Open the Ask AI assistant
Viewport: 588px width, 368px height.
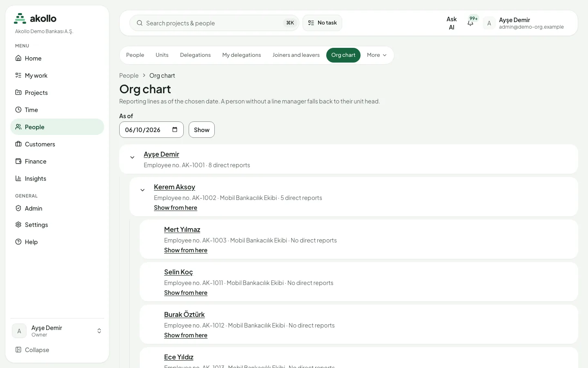452,23
